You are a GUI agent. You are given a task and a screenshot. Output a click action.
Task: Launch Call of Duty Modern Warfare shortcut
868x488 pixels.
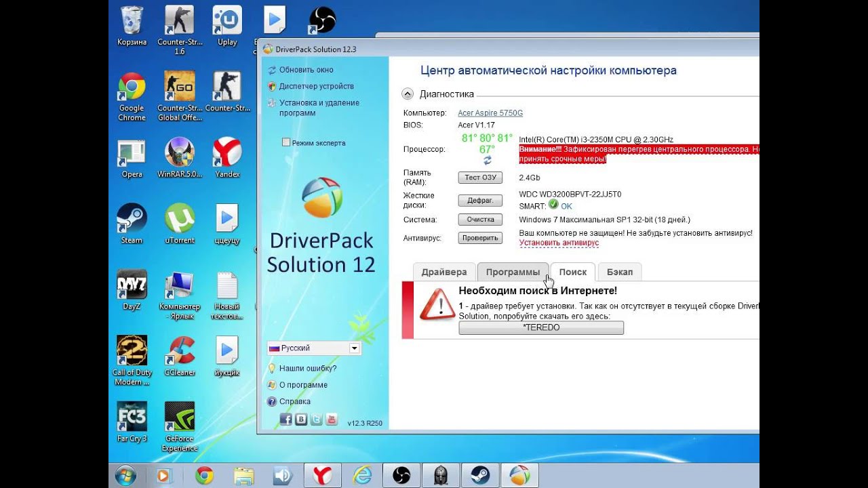(132, 361)
